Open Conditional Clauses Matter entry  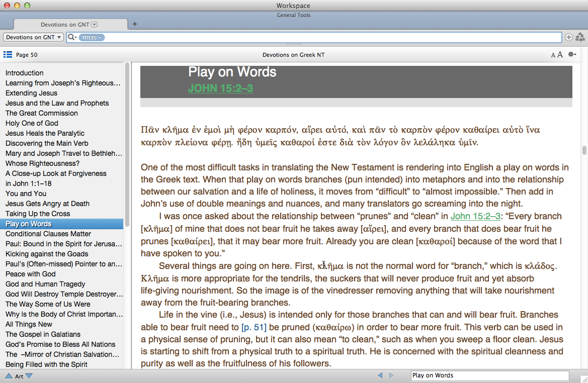[x=48, y=234]
